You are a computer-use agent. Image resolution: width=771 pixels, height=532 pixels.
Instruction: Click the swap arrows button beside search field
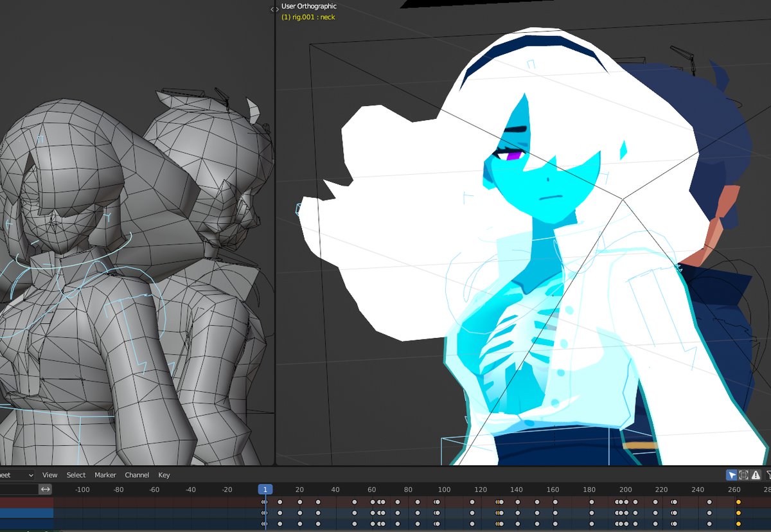tap(46, 489)
